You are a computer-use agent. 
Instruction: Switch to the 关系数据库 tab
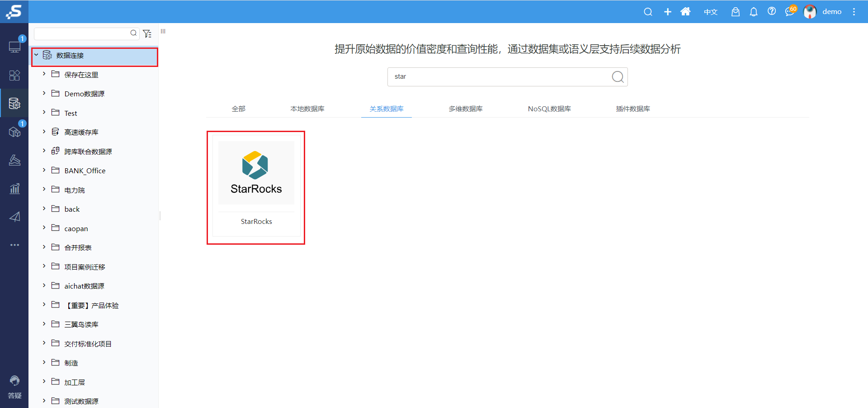[387, 109]
